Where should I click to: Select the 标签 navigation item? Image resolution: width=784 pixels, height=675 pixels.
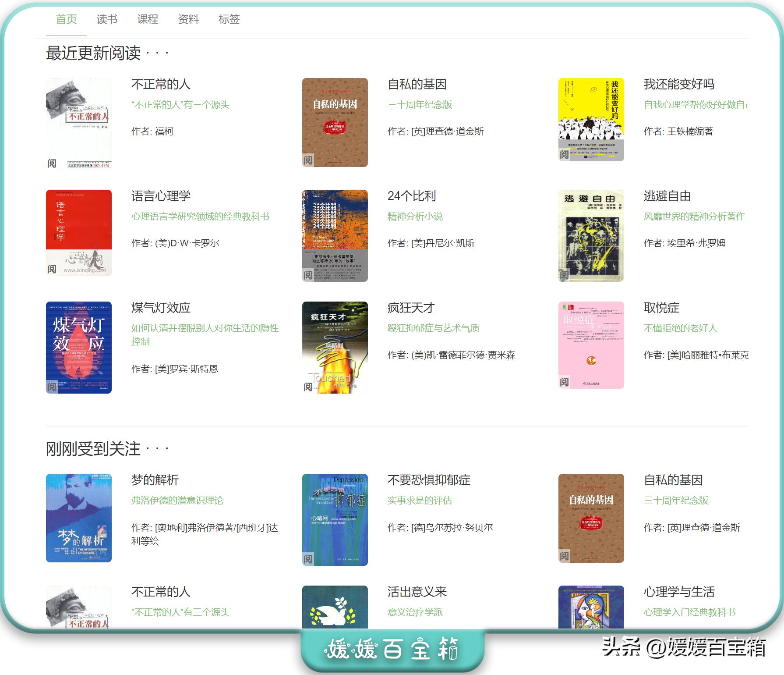point(230,19)
